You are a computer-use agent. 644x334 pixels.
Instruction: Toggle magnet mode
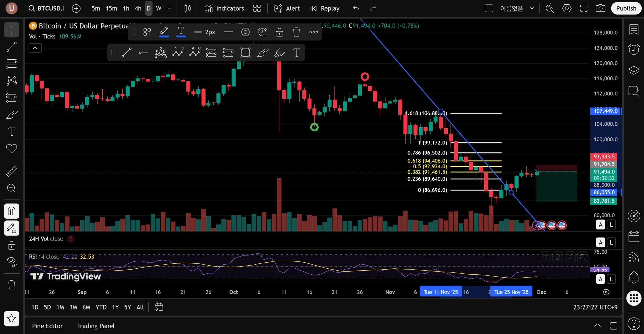pyautogui.click(x=12, y=211)
